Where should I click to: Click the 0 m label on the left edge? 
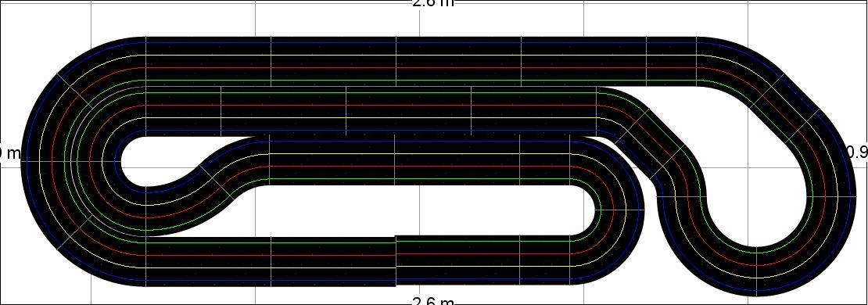tap(9, 152)
